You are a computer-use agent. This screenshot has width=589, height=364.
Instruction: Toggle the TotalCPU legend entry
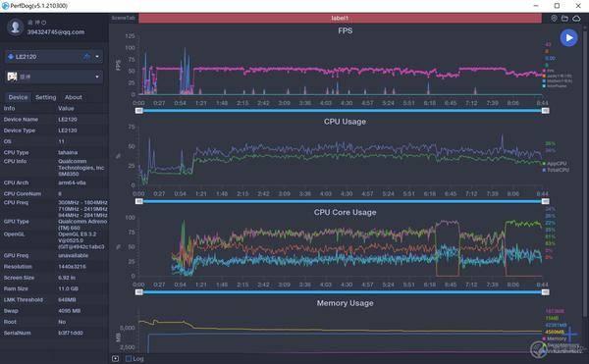(556, 170)
